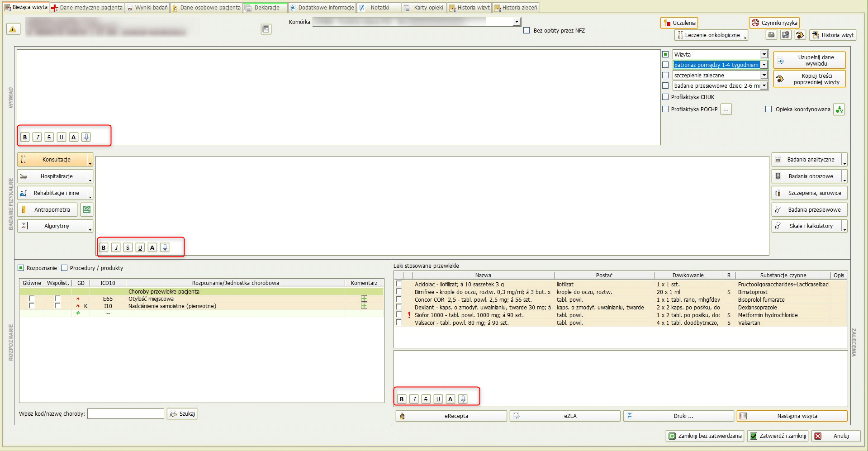This screenshot has width=868, height=451.
Task: Click the underline icon in the recommendations text toolbar
Action: pyautogui.click(x=438, y=399)
